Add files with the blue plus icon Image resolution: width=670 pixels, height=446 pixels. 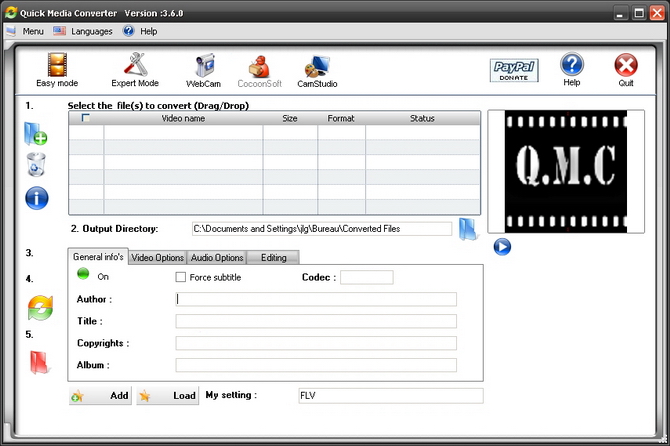pyautogui.click(x=35, y=134)
